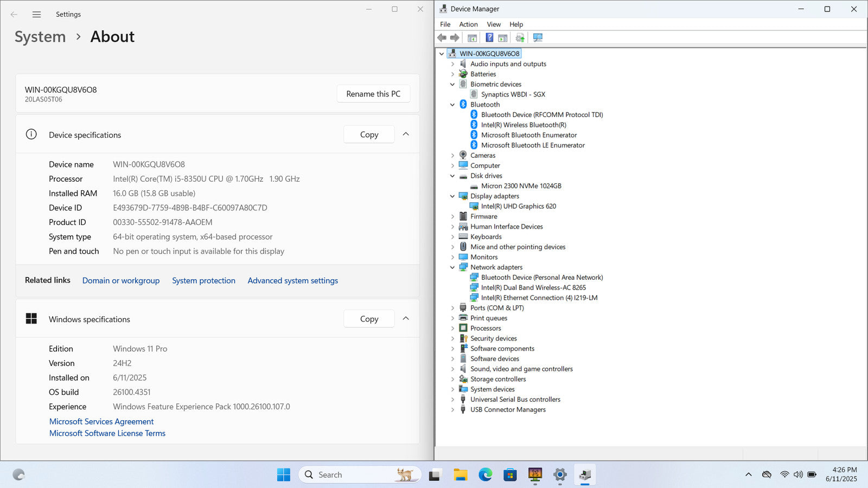
Task: Select the Synaptics WBDI - SGX device icon
Action: 474,94
